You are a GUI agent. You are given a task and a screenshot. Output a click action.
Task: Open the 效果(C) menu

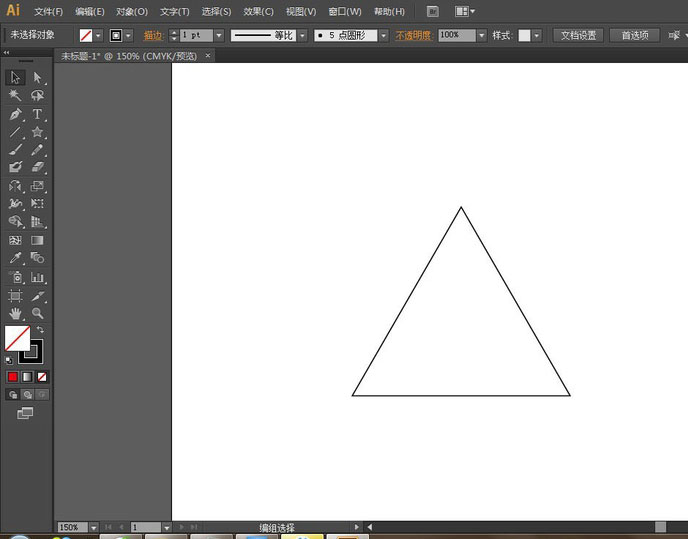click(x=259, y=12)
